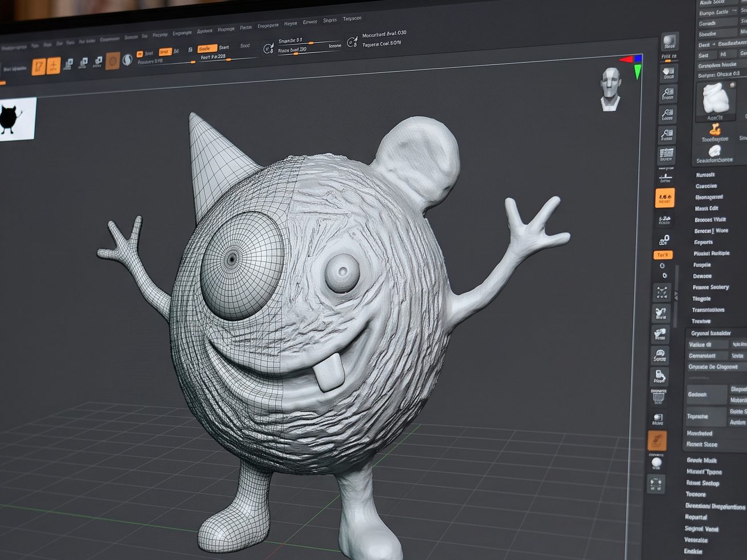The image size is (747, 560).
Task: Toggle the orange 'Tor K' button
Action: (663, 255)
